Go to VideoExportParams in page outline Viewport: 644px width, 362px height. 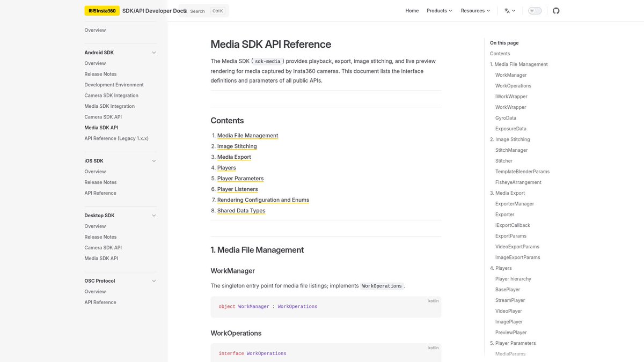pos(517,247)
